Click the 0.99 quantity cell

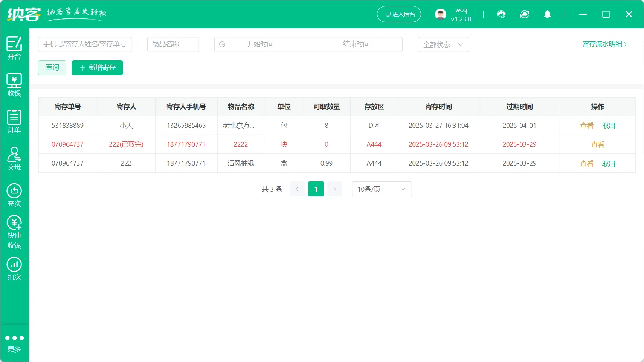[327, 163]
